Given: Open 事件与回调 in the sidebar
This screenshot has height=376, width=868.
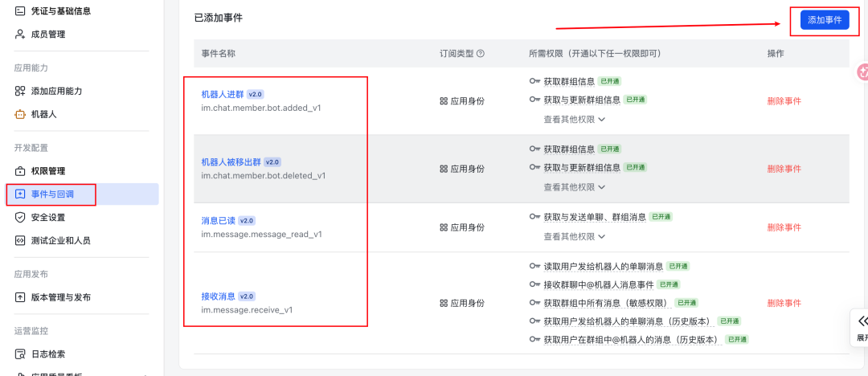Looking at the screenshot, I should [x=52, y=194].
